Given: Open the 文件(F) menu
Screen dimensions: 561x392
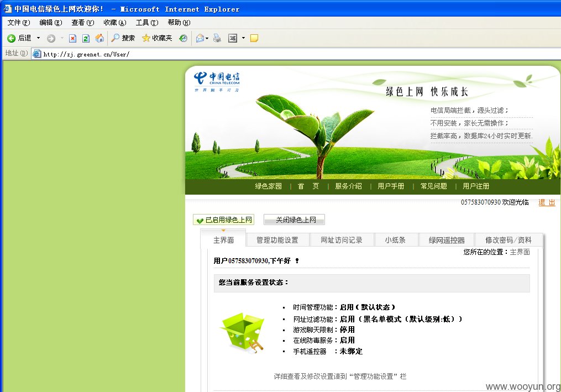Looking at the screenshot, I should pyautogui.click(x=19, y=23).
